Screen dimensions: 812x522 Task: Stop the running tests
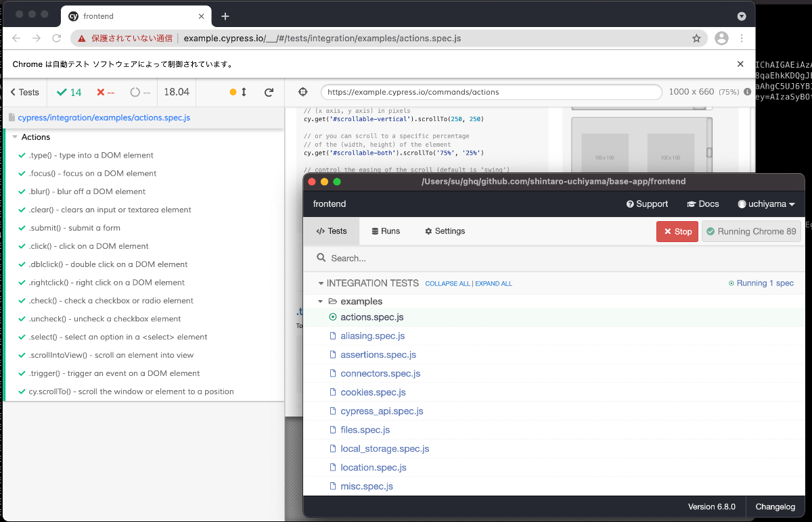(677, 231)
